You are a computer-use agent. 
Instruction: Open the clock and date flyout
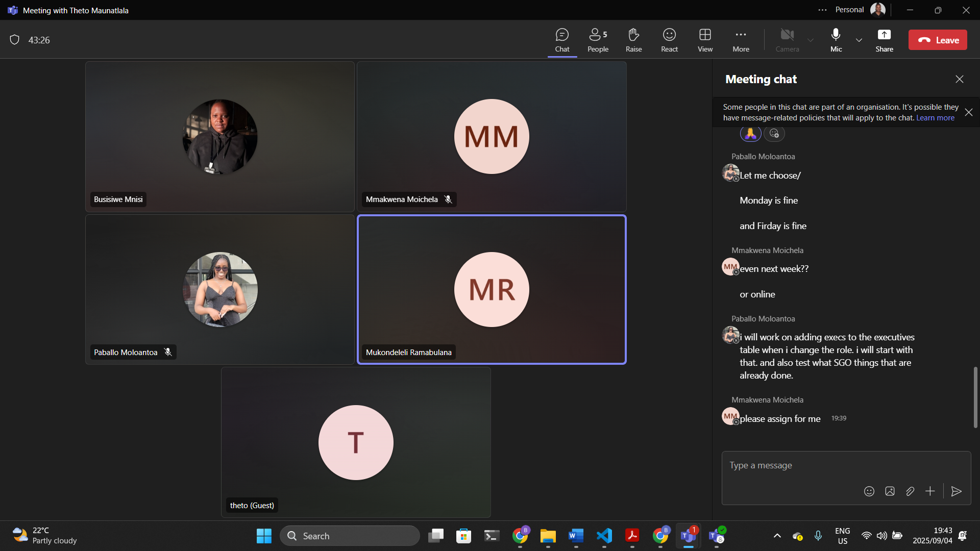[x=933, y=536]
